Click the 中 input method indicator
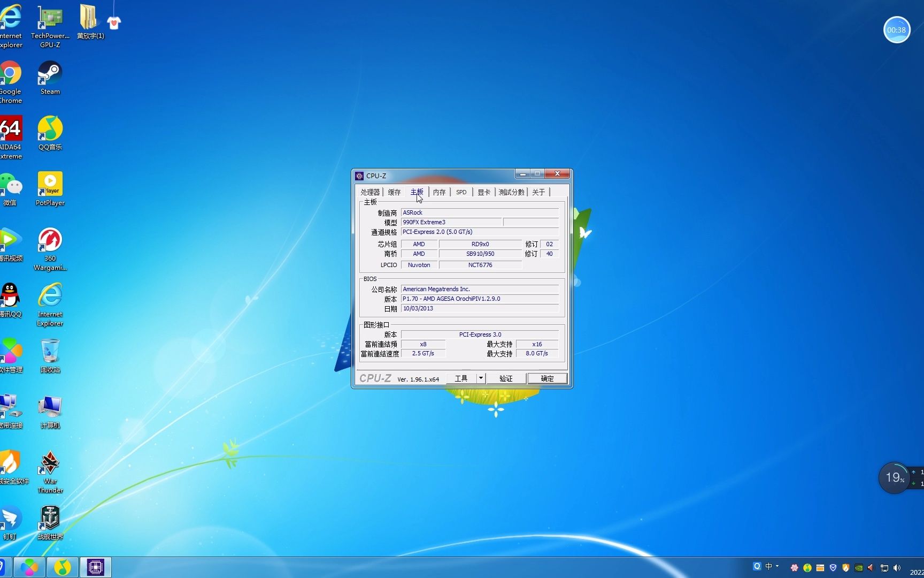The width and height of the screenshot is (924, 578). pos(769,566)
